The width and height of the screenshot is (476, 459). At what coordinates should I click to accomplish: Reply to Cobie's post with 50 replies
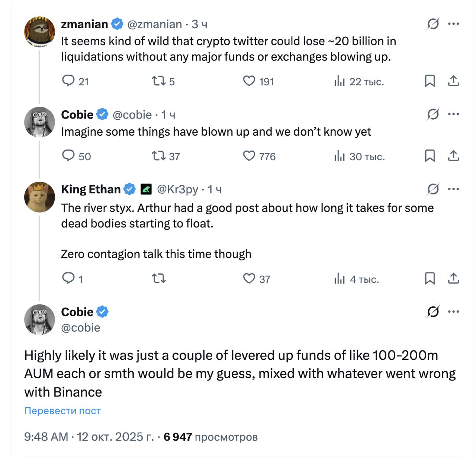[x=68, y=156]
